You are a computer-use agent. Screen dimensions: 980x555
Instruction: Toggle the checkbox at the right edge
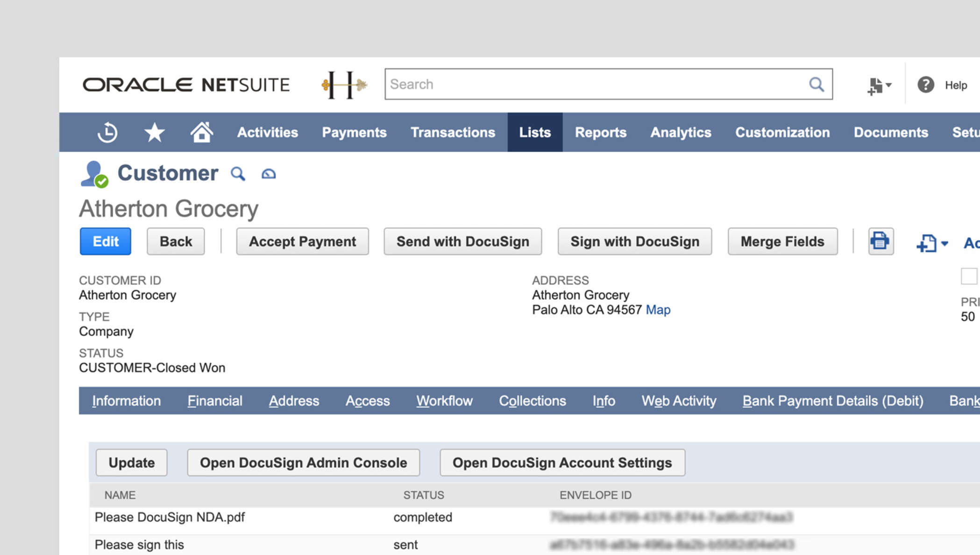(x=969, y=276)
